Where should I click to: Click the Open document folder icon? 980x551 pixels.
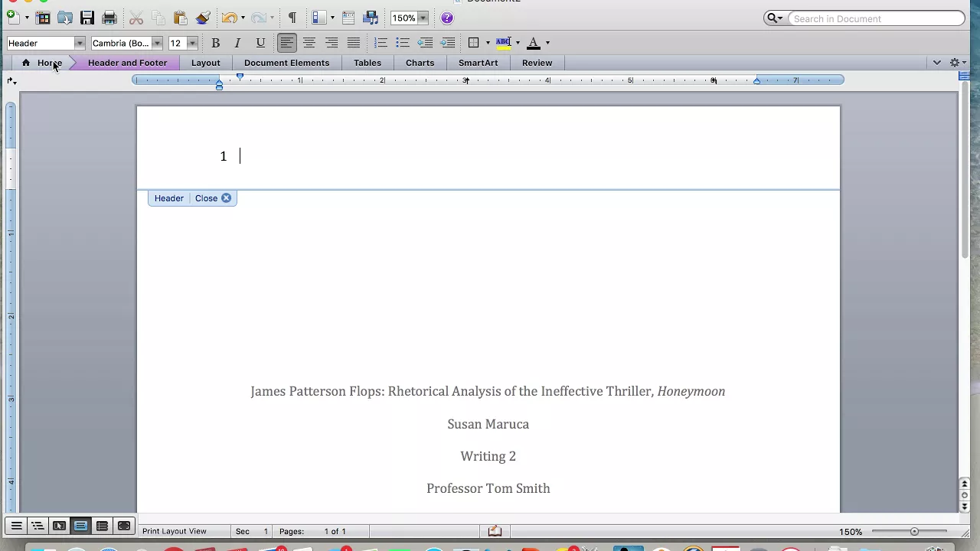click(x=65, y=18)
